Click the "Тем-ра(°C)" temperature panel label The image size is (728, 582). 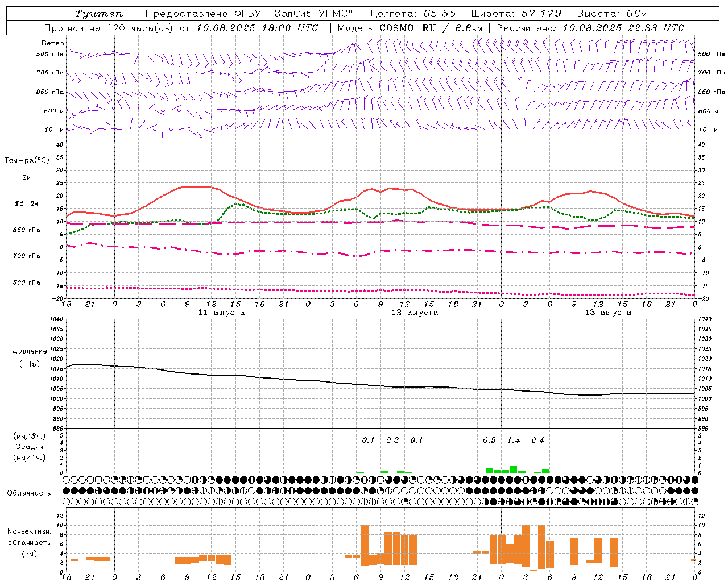27,161
